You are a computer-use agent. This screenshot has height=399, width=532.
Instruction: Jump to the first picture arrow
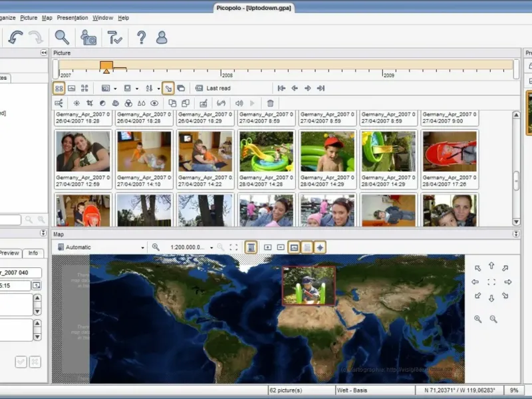(281, 88)
